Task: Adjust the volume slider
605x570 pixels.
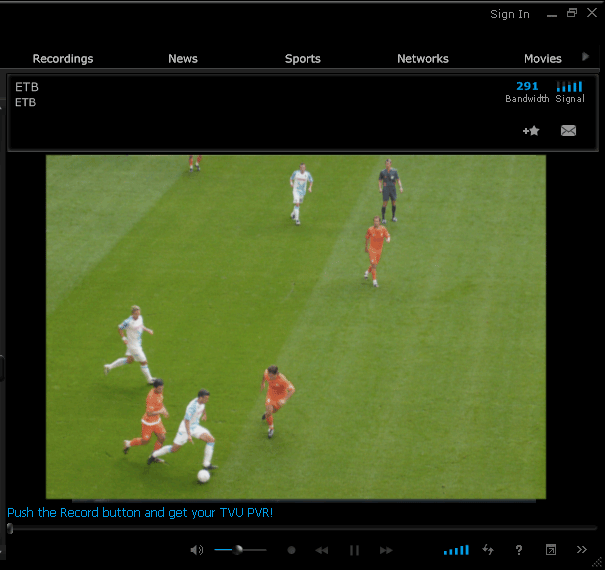Action: pos(239,550)
